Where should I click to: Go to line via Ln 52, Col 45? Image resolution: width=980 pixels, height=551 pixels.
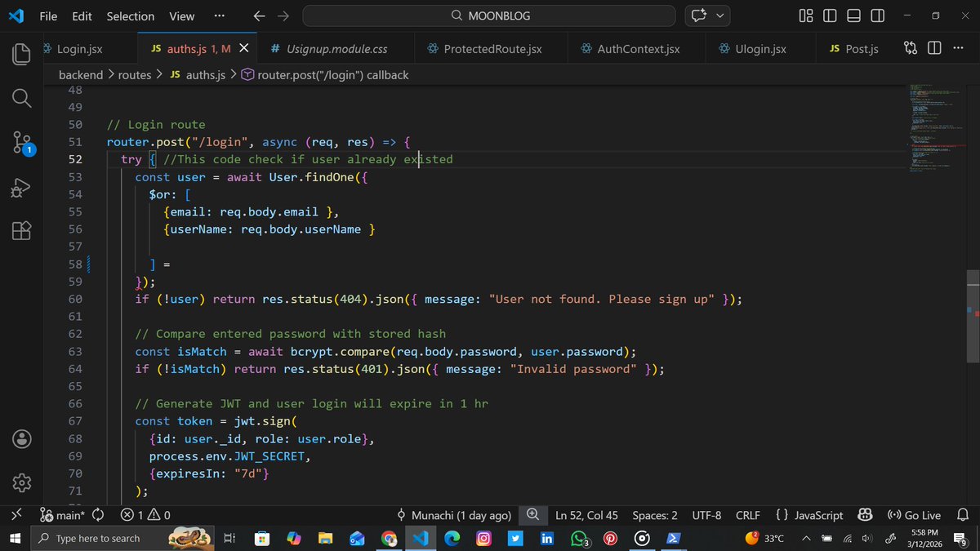coord(586,515)
